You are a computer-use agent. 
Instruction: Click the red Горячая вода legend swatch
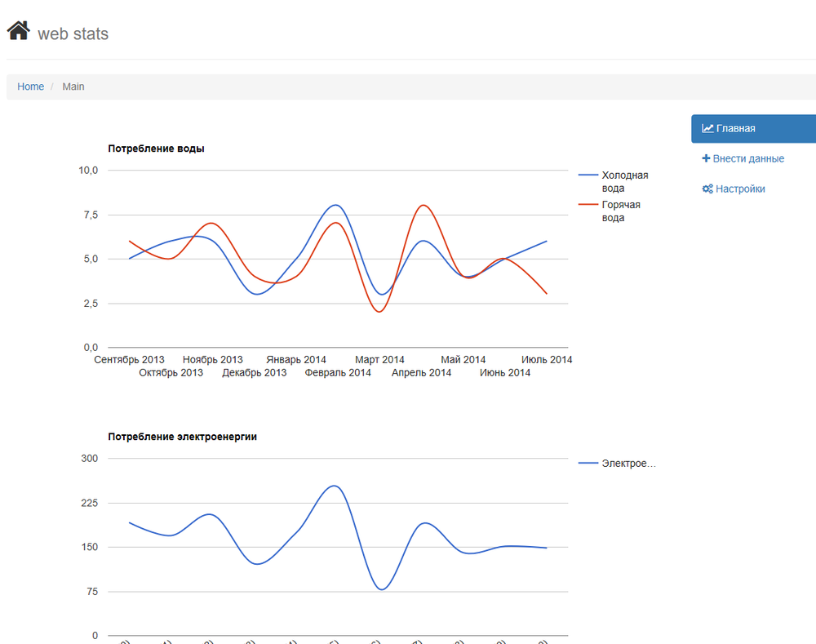[588, 205]
